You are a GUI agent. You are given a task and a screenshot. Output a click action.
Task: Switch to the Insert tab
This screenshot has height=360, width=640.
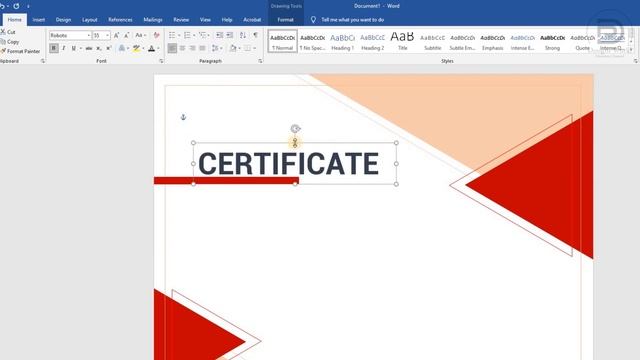[x=39, y=20]
